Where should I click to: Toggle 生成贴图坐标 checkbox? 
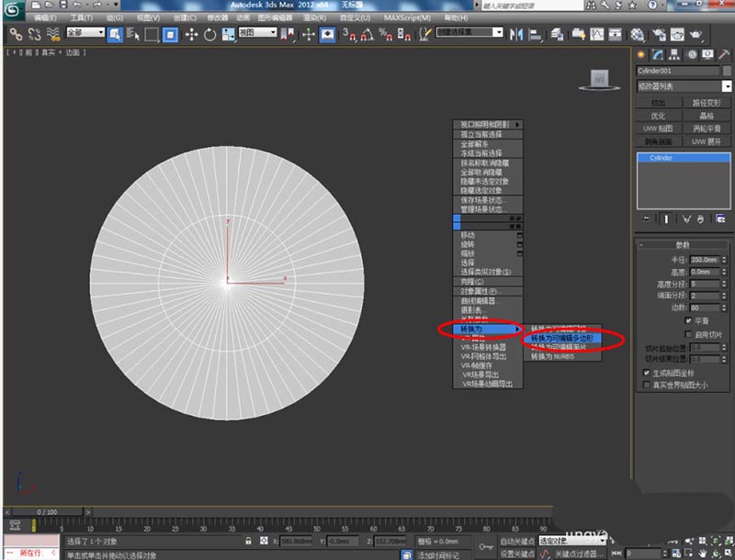coord(645,373)
